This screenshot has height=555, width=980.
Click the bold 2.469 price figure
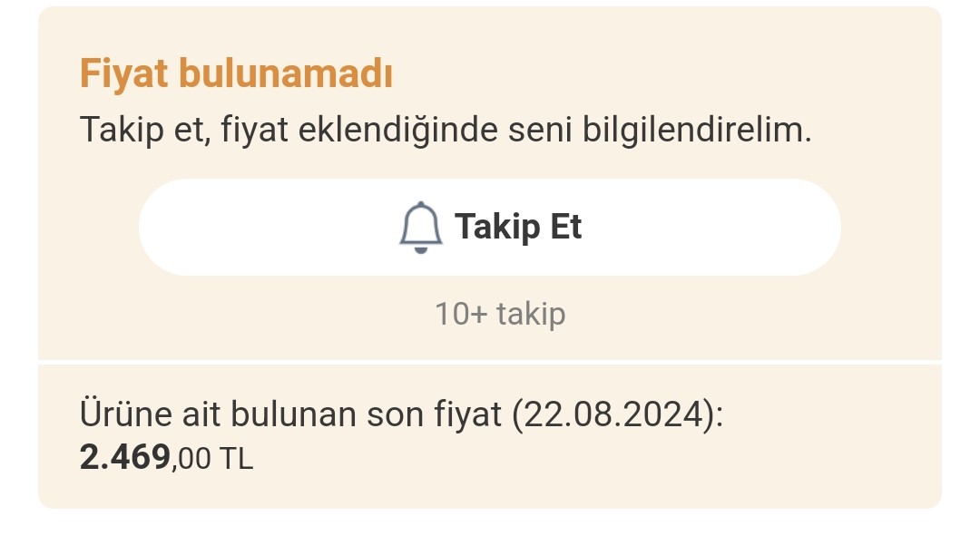125,457
